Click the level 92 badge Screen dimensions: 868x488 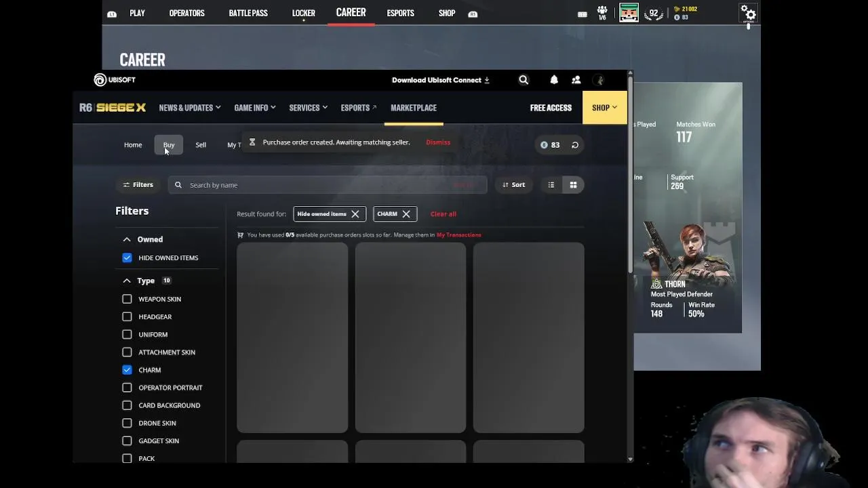654,13
